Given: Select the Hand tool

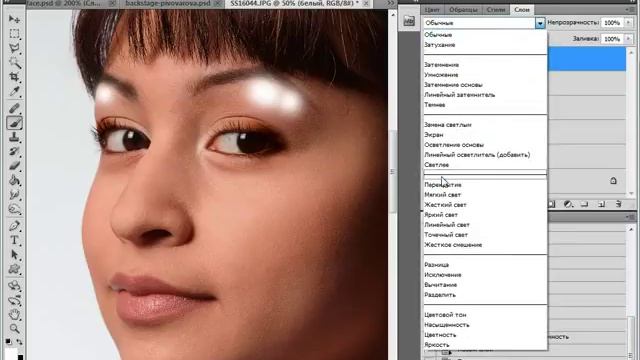Looking at the screenshot, I should pyautogui.click(x=14, y=314).
